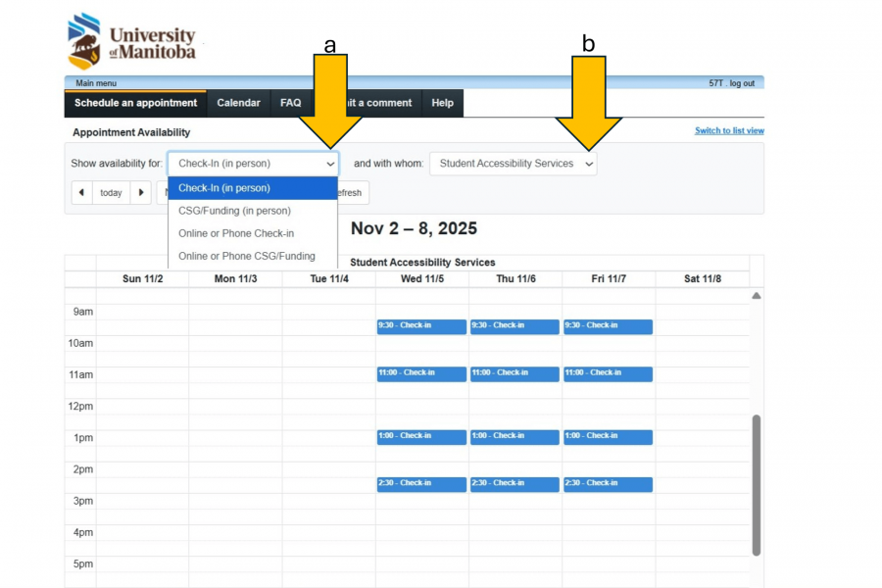The image size is (882, 588).
Task: Jump to today button
Action: (111, 193)
